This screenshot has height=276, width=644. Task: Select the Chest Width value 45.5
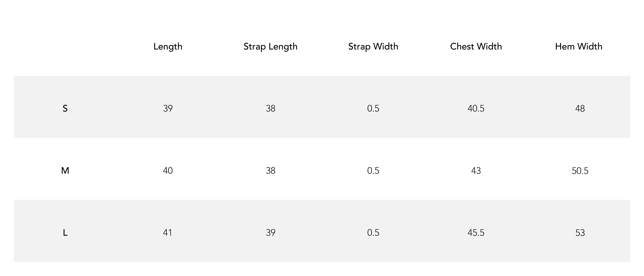tap(476, 233)
